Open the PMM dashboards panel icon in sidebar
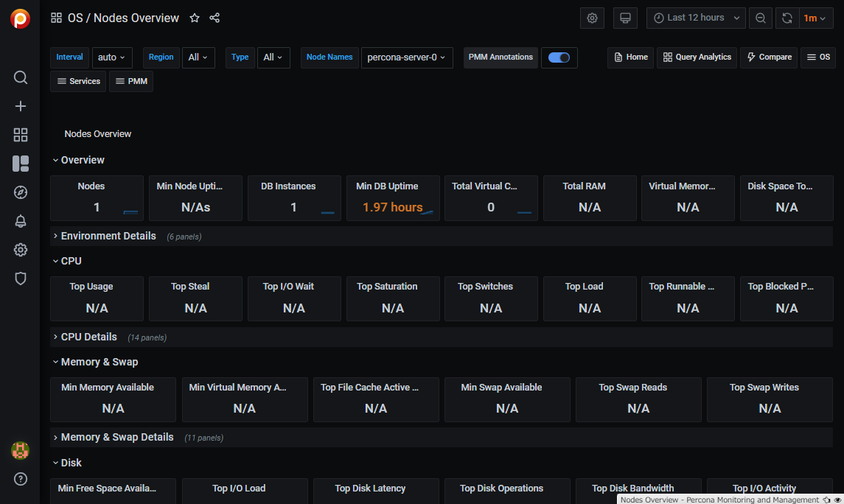The height and width of the screenshot is (504, 844). pyautogui.click(x=21, y=164)
